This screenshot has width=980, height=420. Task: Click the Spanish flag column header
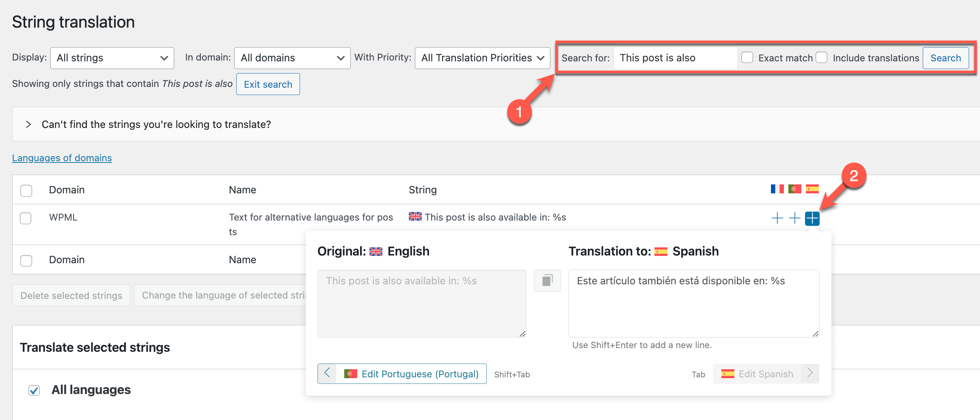[812, 189]
